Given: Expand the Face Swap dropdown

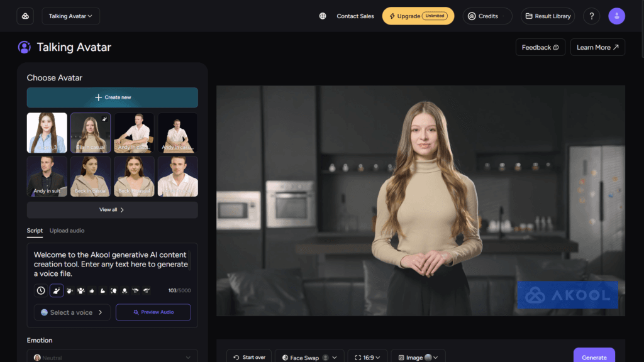Looking at the screenshot, I should pos(309,357).
